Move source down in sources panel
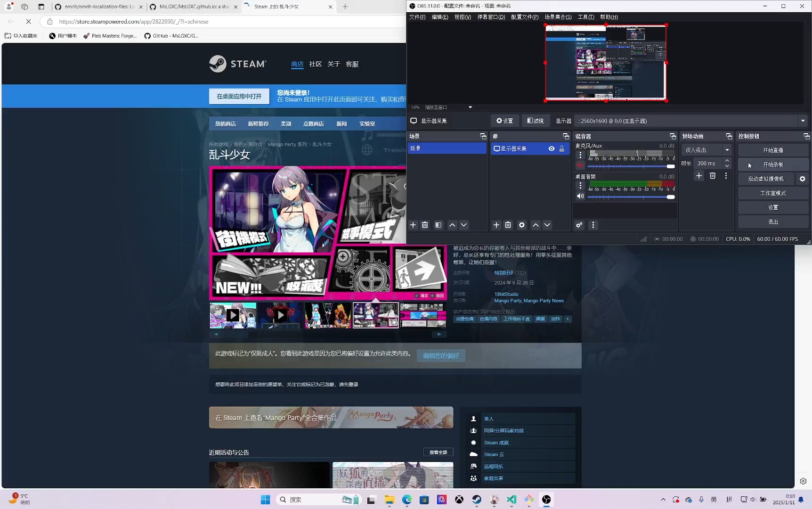Screen dimensions: 812x509 coord(547,225)
